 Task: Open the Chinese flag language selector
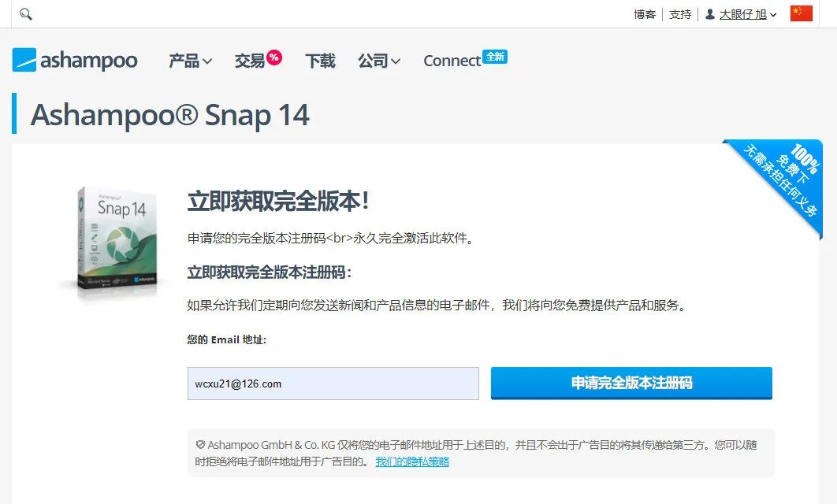coord(802,14)
